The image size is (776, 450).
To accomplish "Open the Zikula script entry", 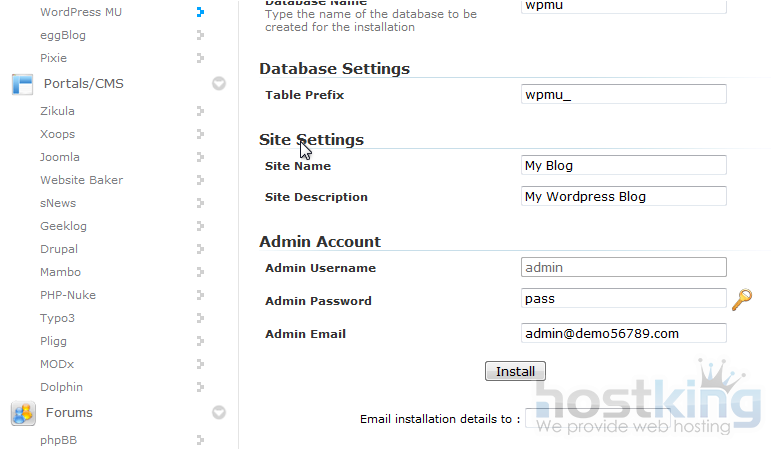I will (x=57, y=111).
